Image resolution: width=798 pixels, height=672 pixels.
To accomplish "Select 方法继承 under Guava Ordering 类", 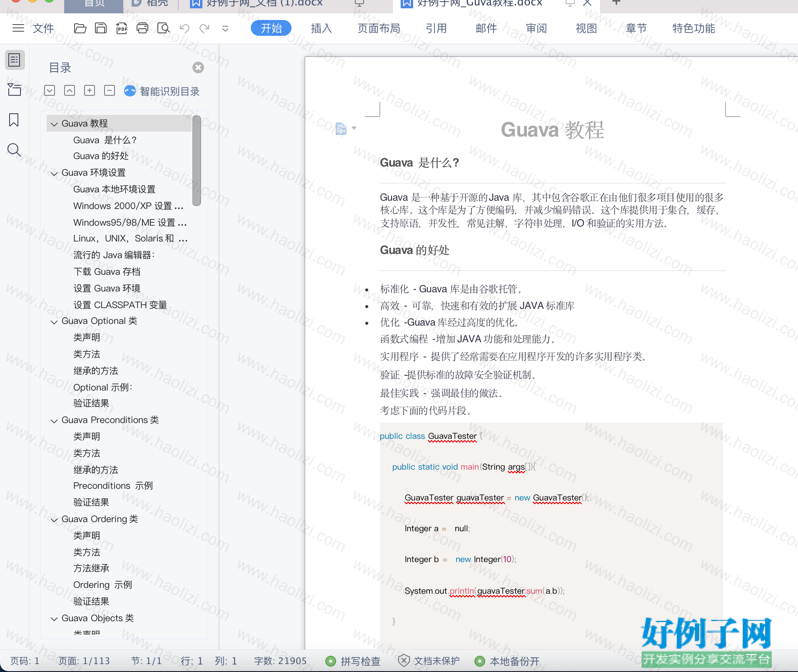I will (91, 568).
